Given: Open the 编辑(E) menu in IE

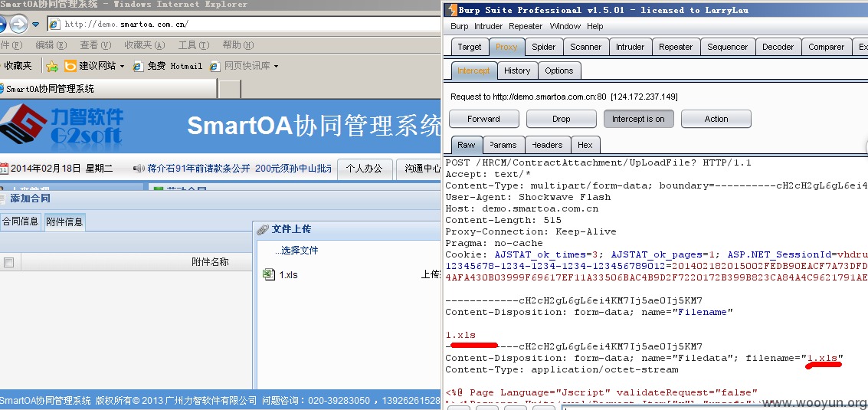Looking at the screenshot, I should click(51, 45).
